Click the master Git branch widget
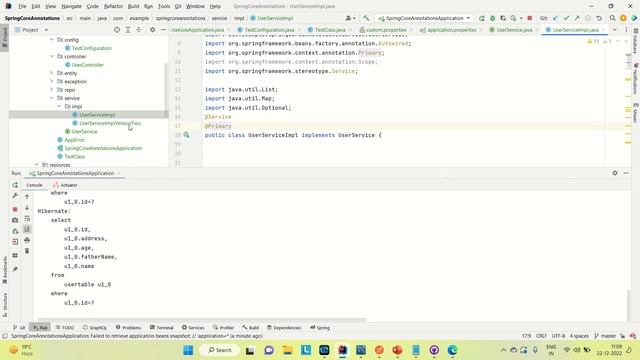 (x=605, y=336)
